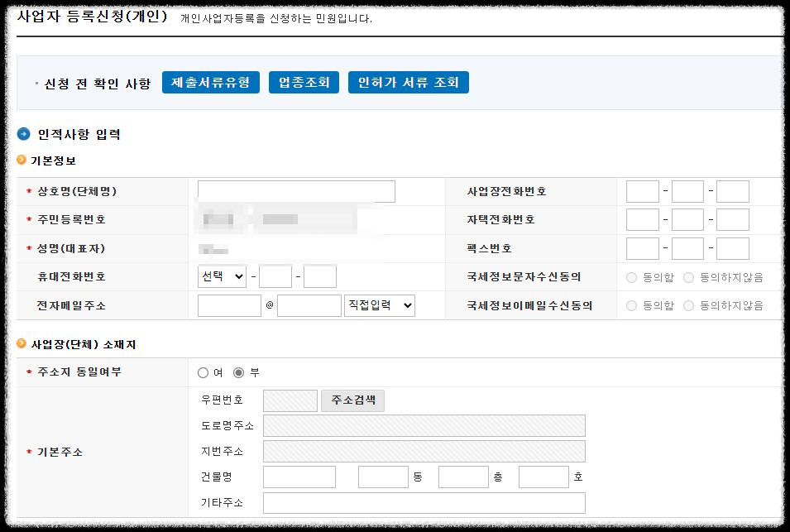Click the 상호명(단체명) input field
This screenshot has height=532, width=790.
pos(296,191)
